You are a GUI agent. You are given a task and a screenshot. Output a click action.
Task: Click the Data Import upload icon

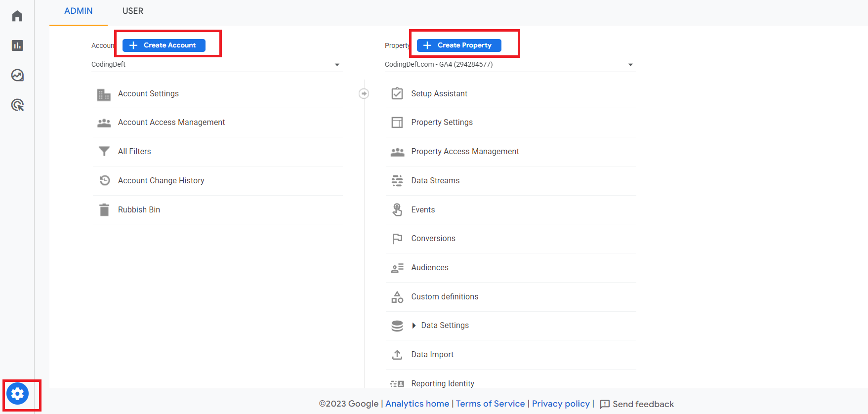(397, 355)
